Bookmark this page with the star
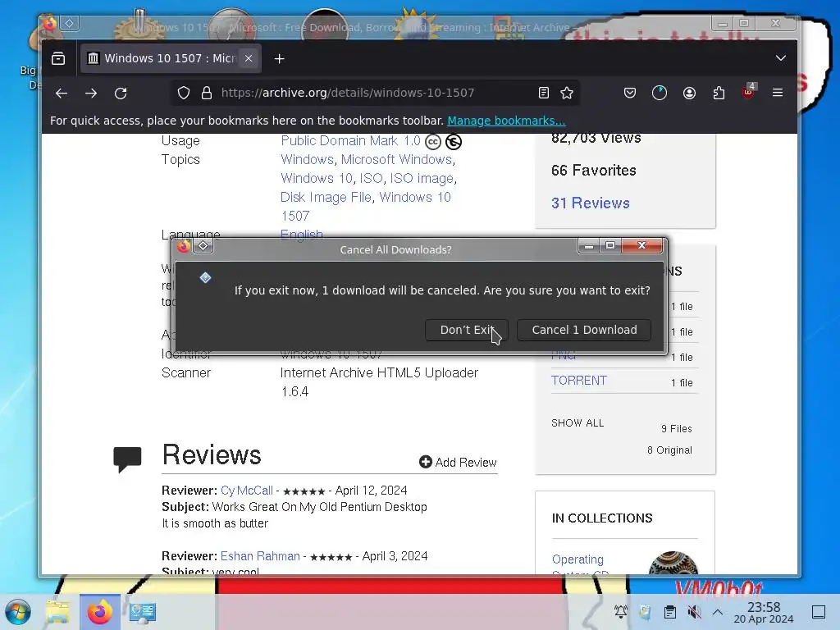Screen dimensions: 840x630 [x=567, y=94]
